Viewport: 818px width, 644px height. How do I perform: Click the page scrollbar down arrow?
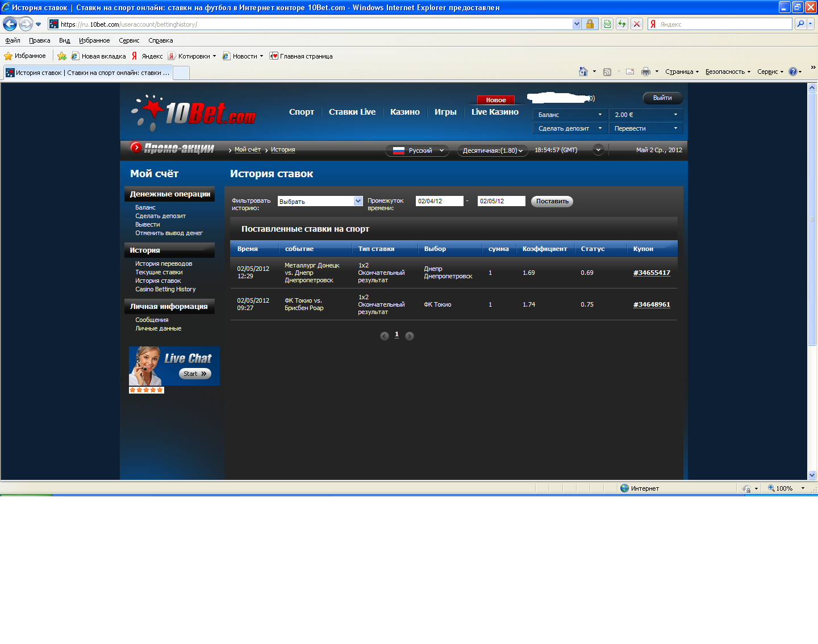[812, 475]
